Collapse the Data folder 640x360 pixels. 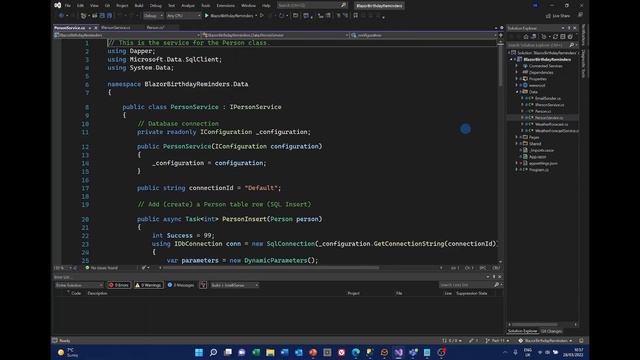(x=517, y=92)
